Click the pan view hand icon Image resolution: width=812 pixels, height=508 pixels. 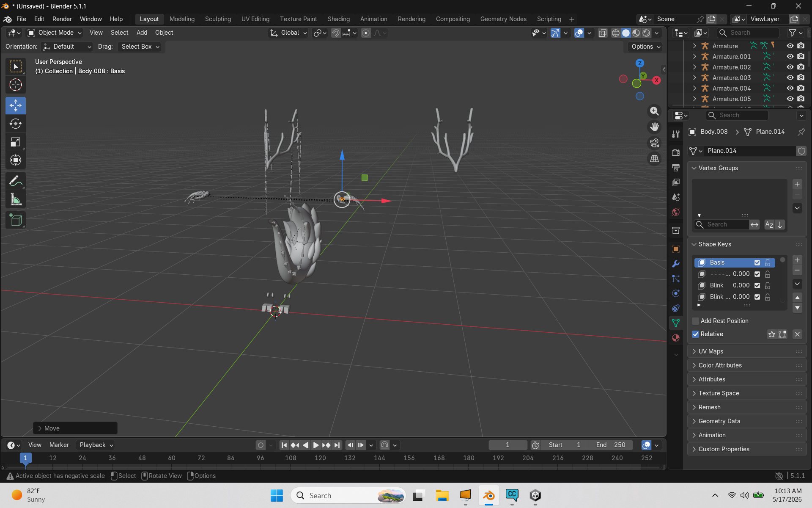[654, 127]
